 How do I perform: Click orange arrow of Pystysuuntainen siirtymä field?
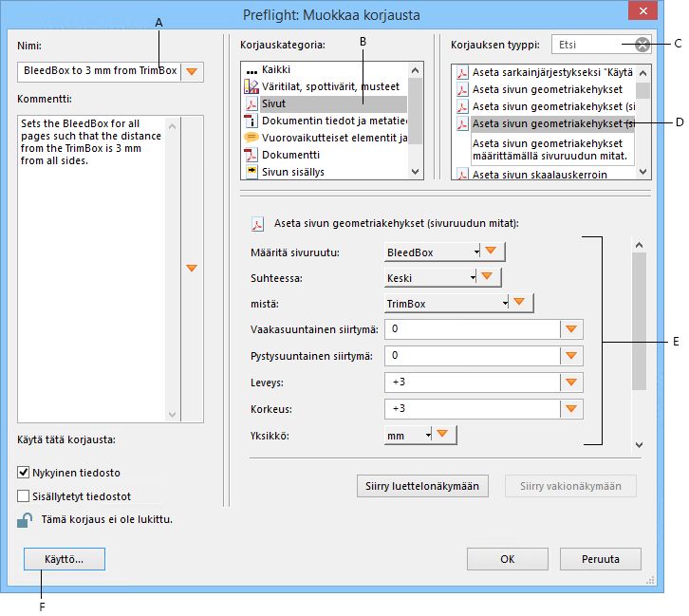click(571, 355)
